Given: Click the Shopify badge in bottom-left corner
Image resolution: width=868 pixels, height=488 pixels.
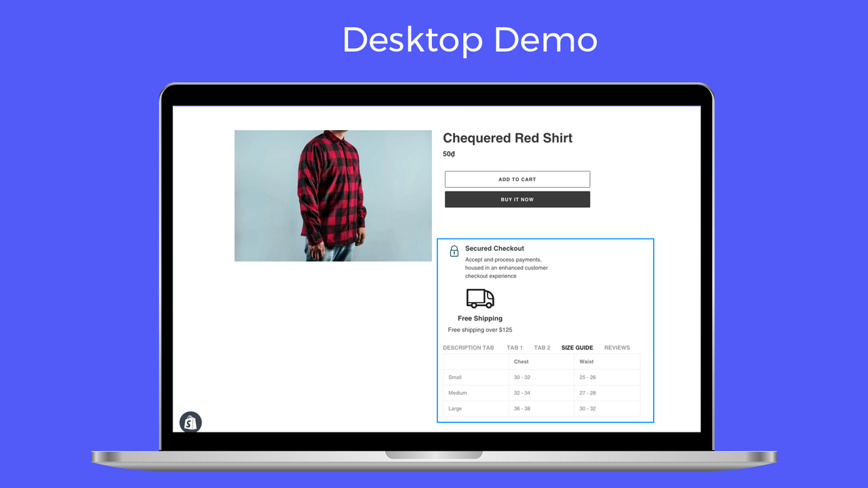Looking at the screenshot, I should click(191, 422).
